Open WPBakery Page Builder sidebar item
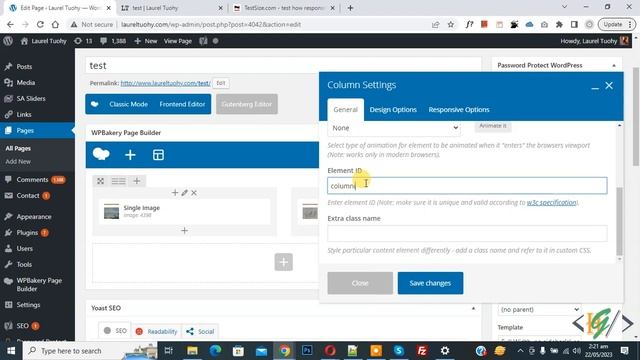Screen dimensions: 640x360 [39, 284]
